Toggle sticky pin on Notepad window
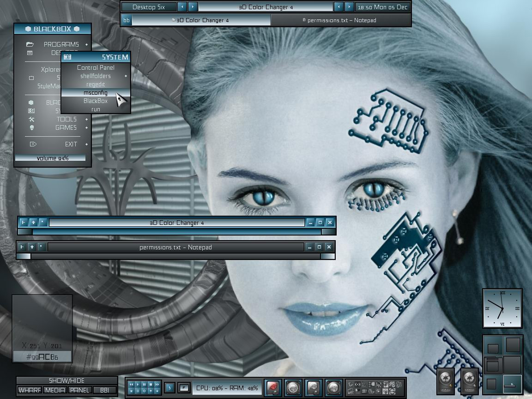 pyautogui.click(x=22, y=247)
